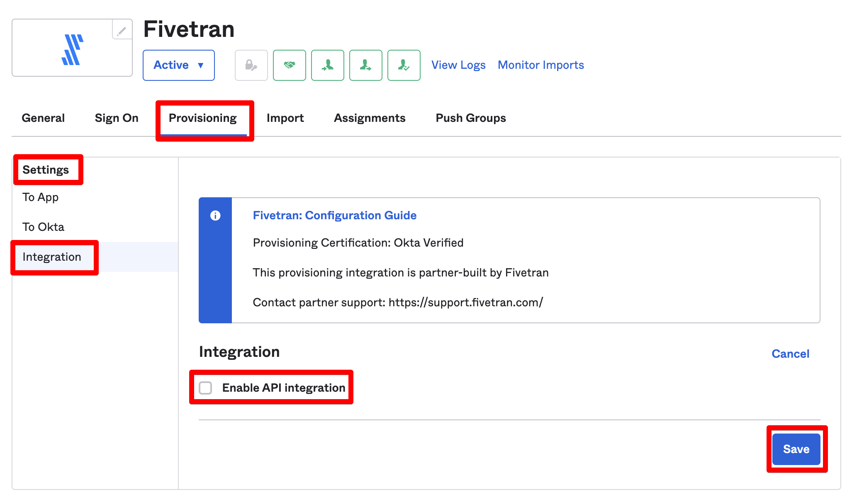Check the Enable API integration option
The image size is (852, 504).
[206, 387]
